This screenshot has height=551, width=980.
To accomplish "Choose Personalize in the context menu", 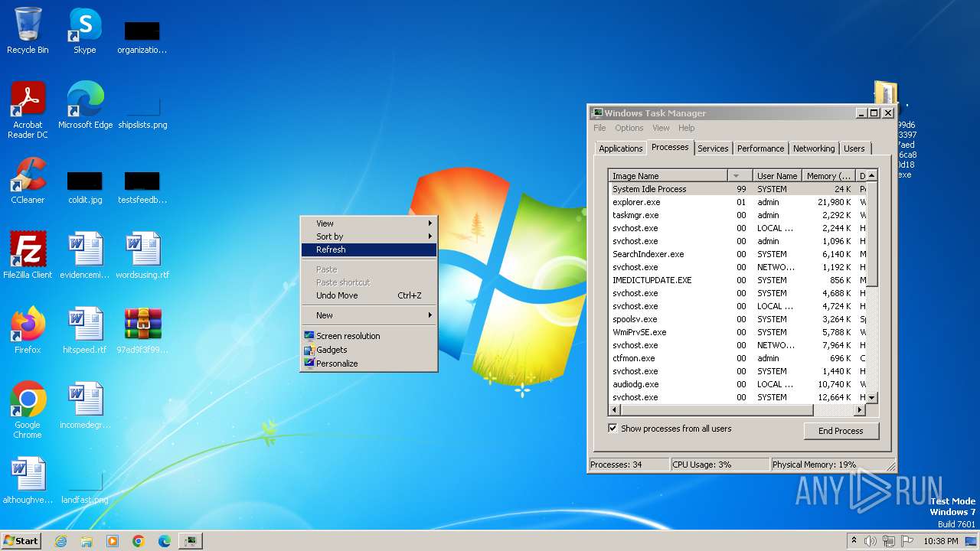I will pyautogui.click(x=369, y=364).
